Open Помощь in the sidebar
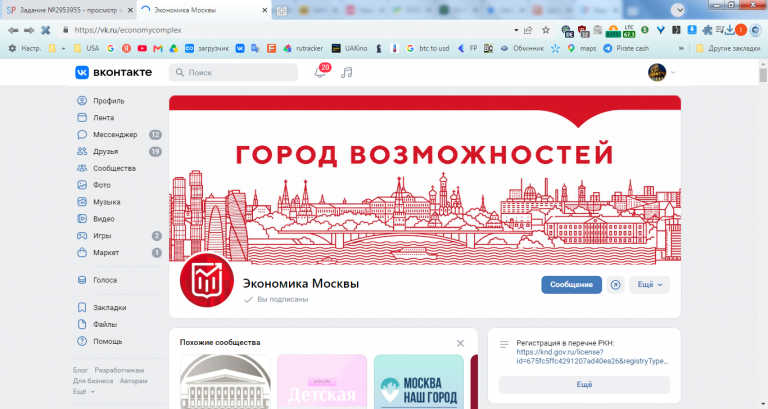 (119, 341)
